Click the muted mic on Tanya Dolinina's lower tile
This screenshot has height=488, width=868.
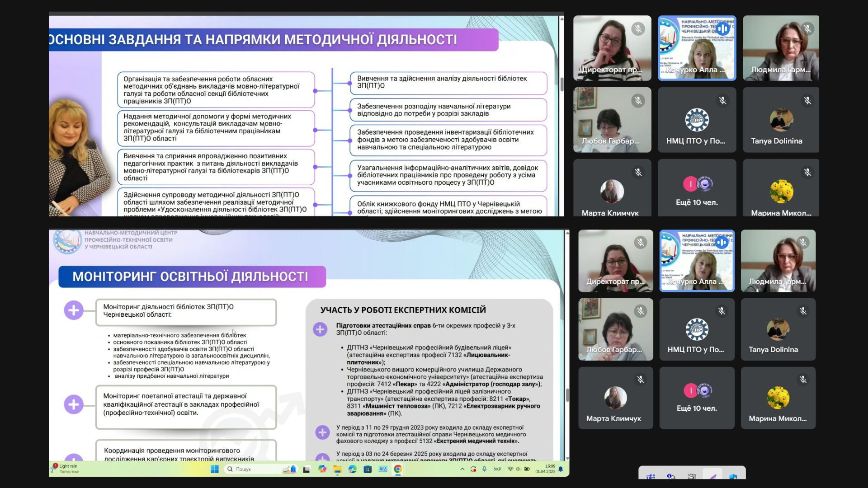click(803, 311)
